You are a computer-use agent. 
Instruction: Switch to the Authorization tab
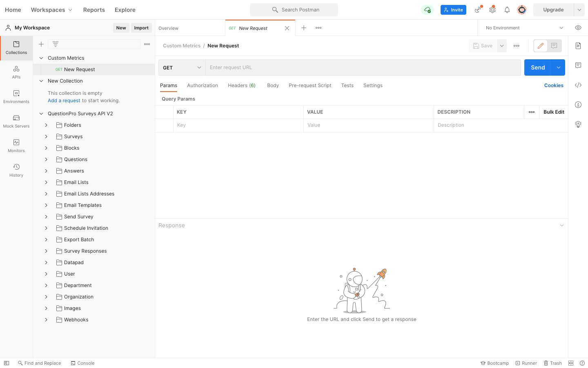click(203, 85)
